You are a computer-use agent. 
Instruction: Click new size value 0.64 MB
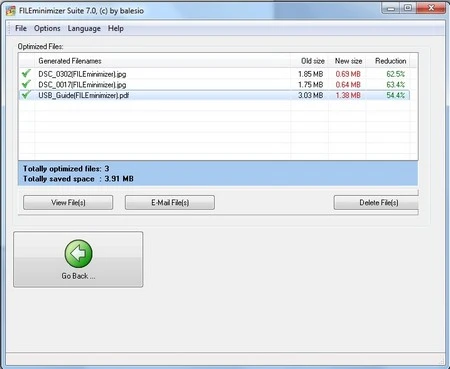[x=348, y=85]
